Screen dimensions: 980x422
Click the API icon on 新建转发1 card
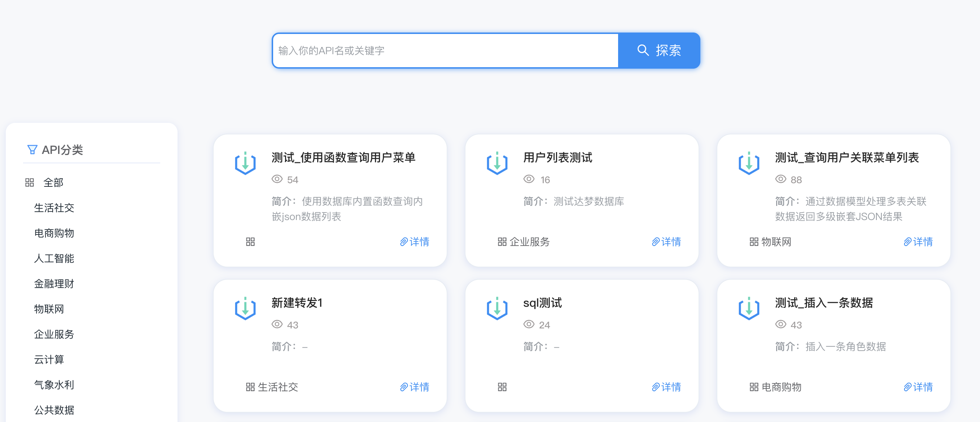(x=245, y=308)
